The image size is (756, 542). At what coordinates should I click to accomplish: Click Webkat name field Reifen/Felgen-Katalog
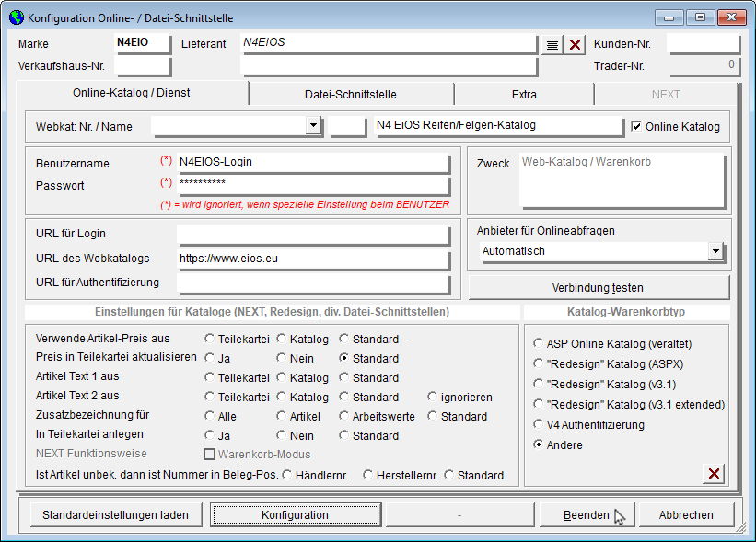pyautogui.click(x=499, y=126)
